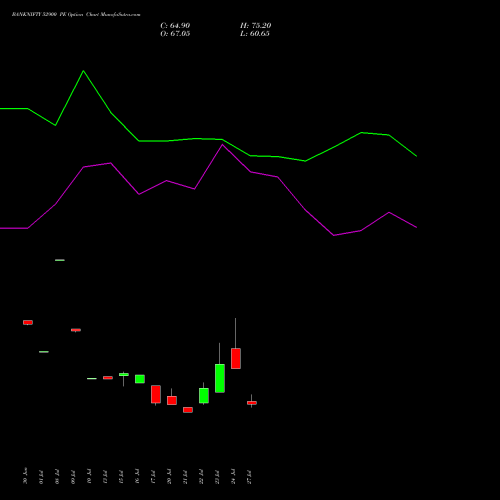
Task: Select the 23 Jul date label
Action: [217, 477]
